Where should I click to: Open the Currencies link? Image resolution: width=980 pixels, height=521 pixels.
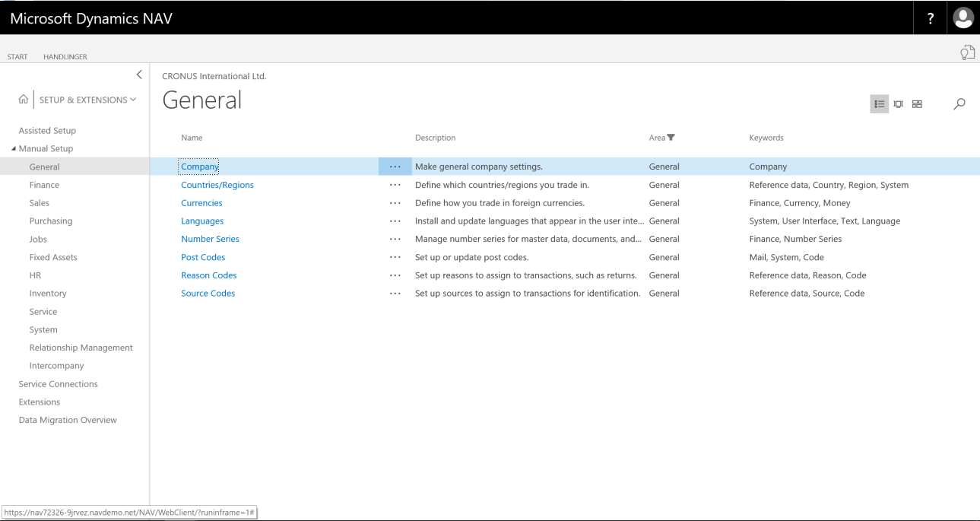click(201, 203)
